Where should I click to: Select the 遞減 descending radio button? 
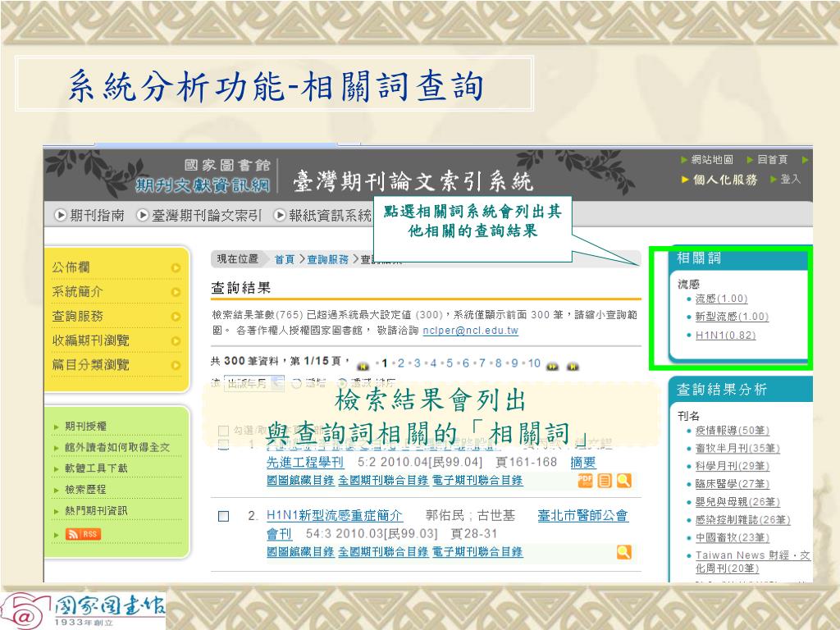342,384
